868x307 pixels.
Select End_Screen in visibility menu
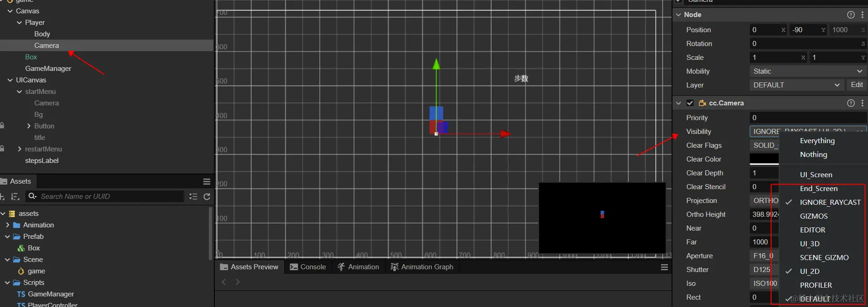click(x=819, y=189)
